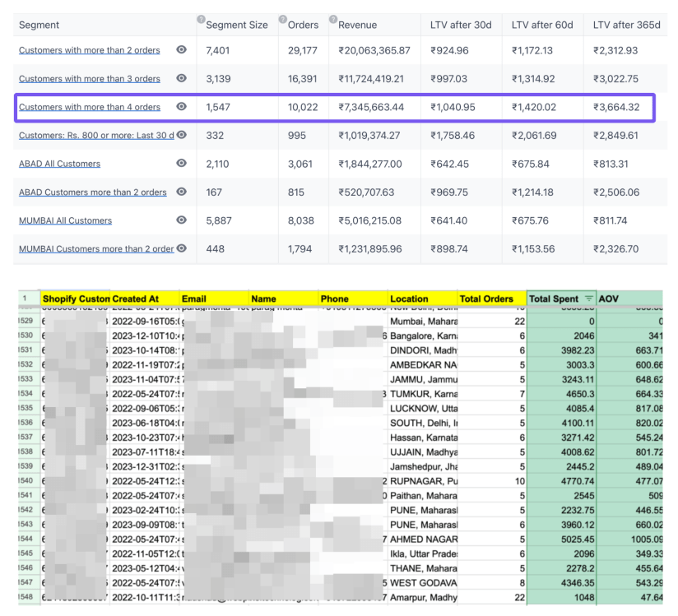The width and height of the screenshot is (678, 616).
Task: Select the 'WEST GODAVA' location cell
Action: (x=423, y=583)
